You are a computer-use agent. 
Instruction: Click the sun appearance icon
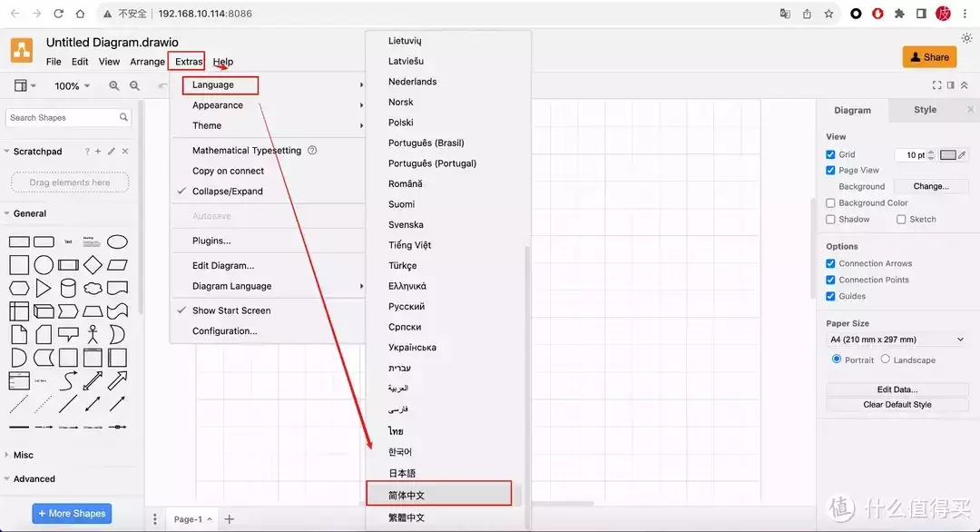pyautogui.click(x=966, y=38)
